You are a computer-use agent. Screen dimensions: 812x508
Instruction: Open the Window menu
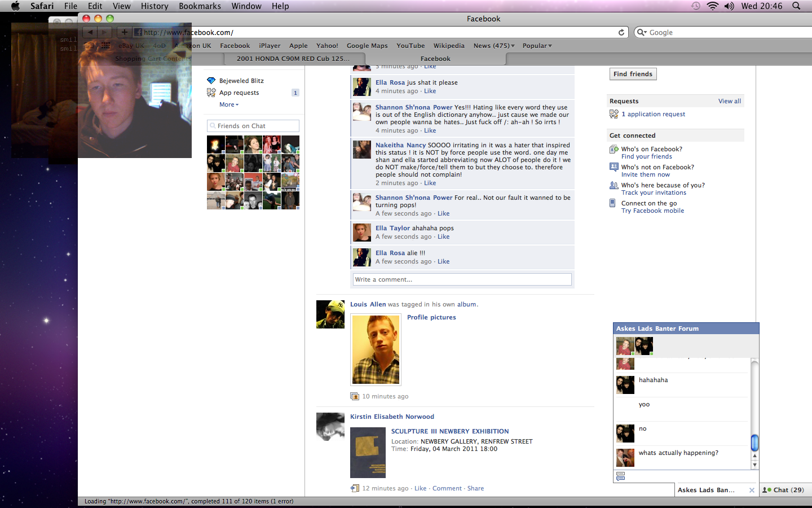pyautogui.click(x=246, y=6)
